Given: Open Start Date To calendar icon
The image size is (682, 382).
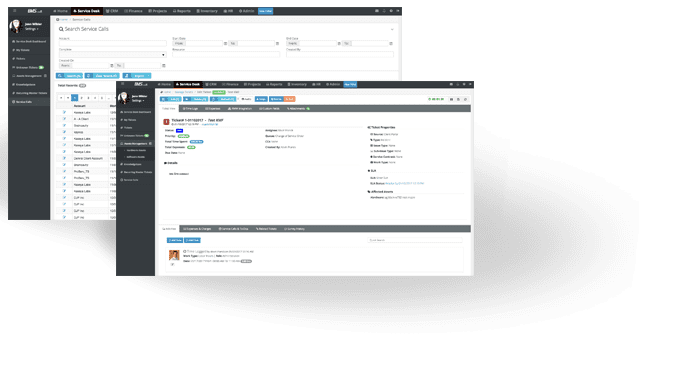Looking at the screenshot, I should (277, 44).
